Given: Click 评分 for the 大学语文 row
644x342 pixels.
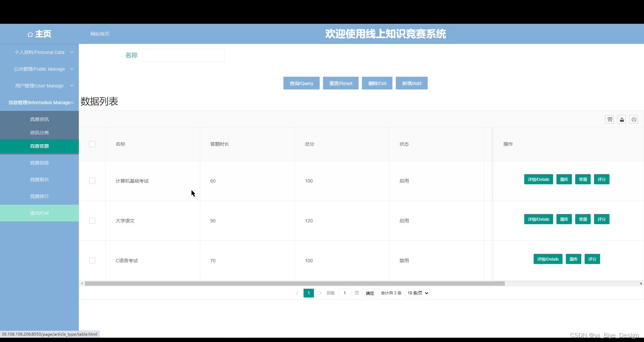Looking at the screenshot, I should 601,219.
